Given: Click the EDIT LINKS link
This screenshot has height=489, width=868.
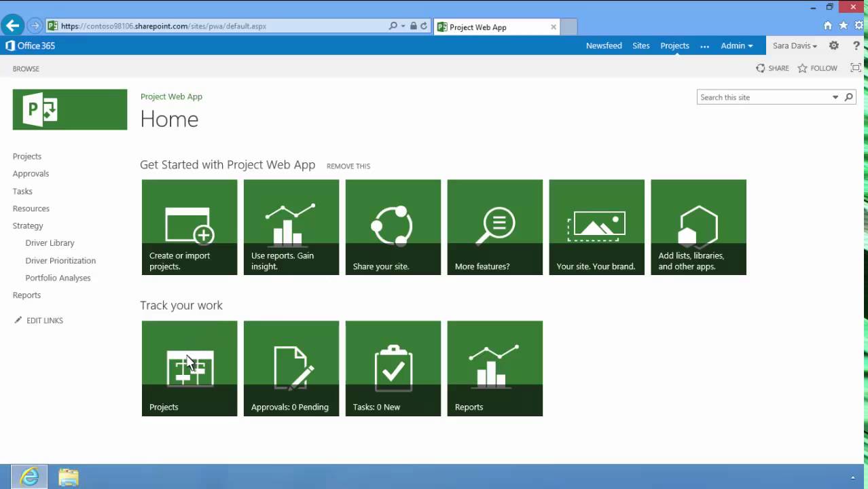Looking at the screenshot, I should (45, 321).
